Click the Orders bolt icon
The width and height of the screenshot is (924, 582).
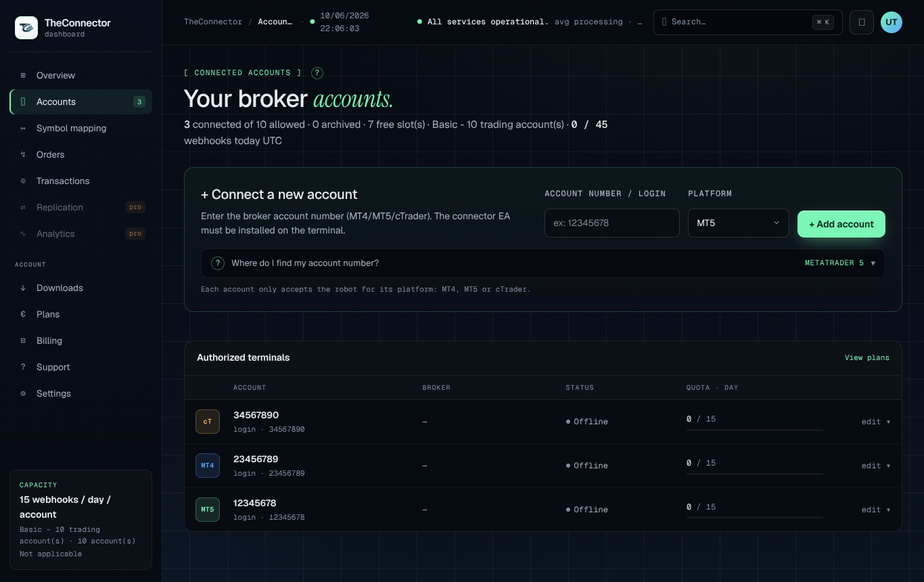23,154
